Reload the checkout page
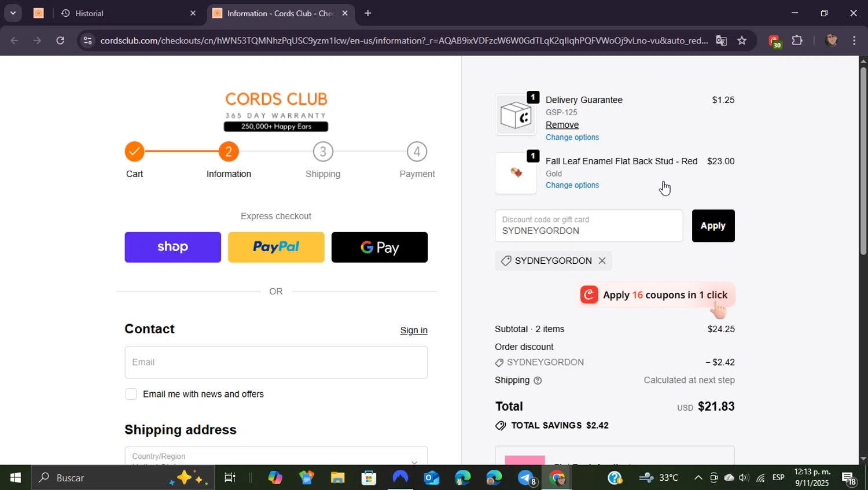 pos(60,40)
